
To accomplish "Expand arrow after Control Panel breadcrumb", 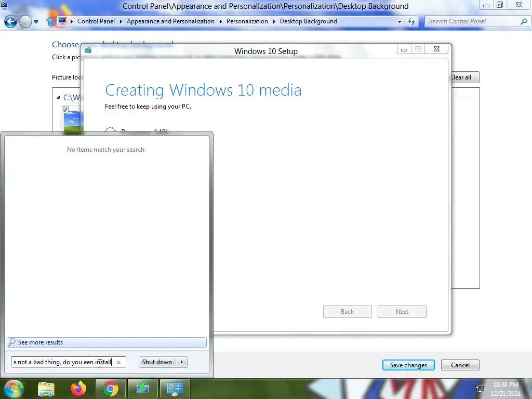I will pos(121,21).
